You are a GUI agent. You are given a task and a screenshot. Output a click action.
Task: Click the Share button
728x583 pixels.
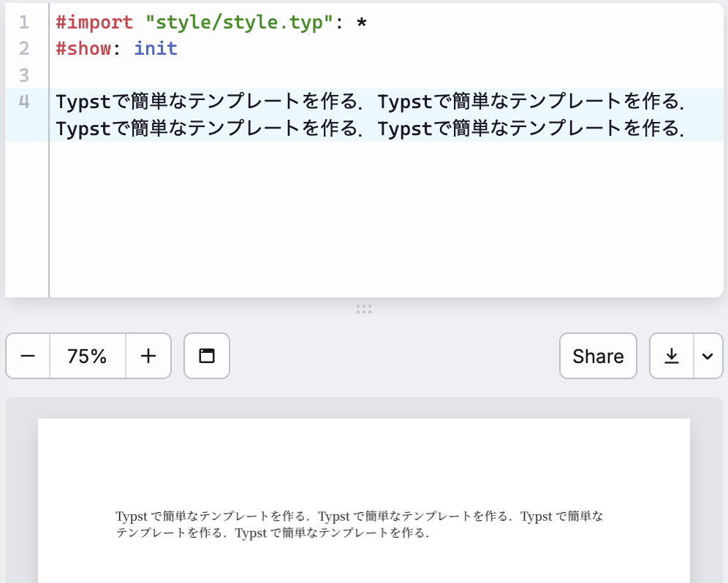[597, 356]
